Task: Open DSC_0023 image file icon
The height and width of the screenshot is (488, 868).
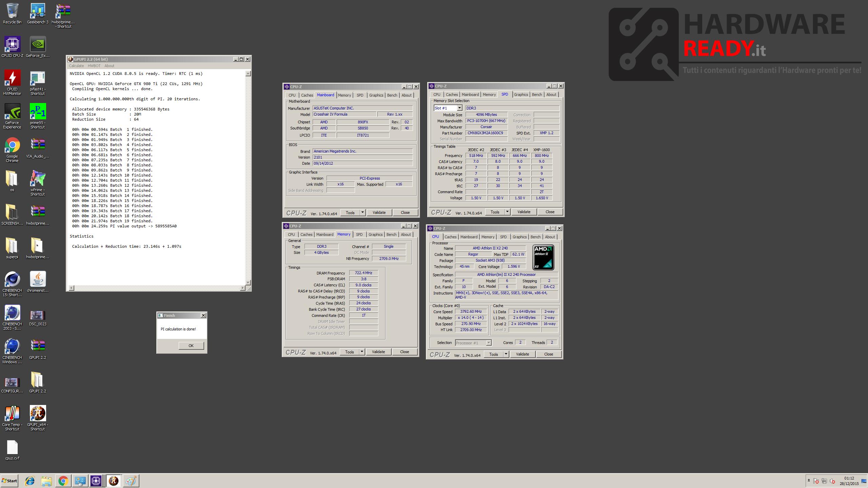Action: click(x=38, y=318)
